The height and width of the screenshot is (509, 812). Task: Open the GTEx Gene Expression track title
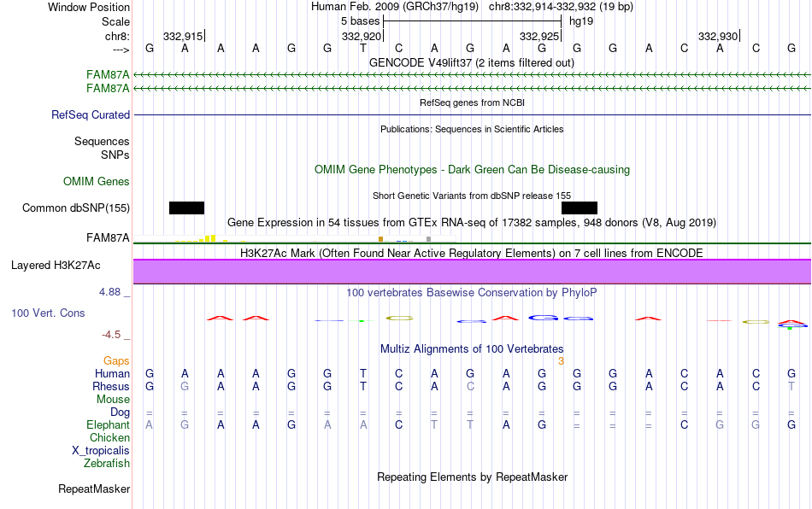point(472,222)
